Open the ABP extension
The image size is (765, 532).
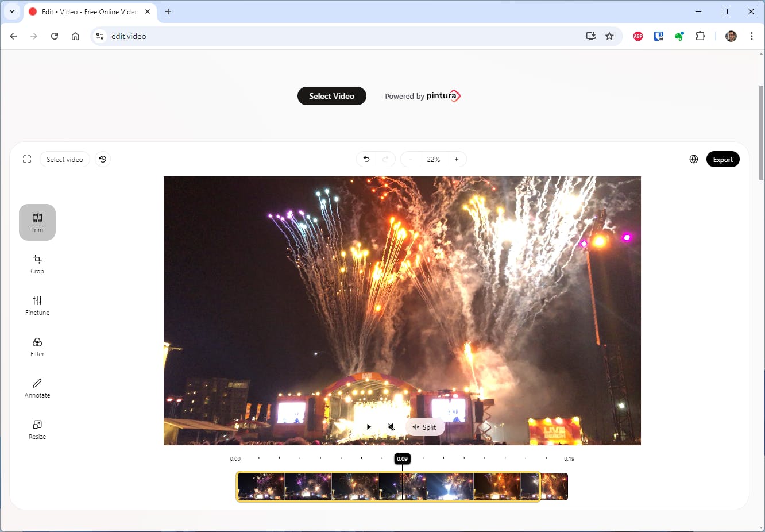pyautogui.click(x=638, y=36)
